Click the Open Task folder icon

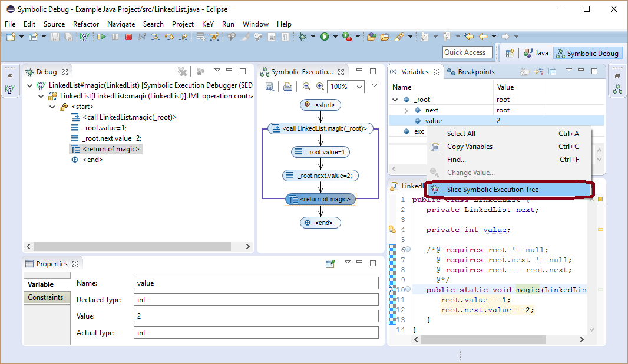pyautogui.click(x=385, y=37)
